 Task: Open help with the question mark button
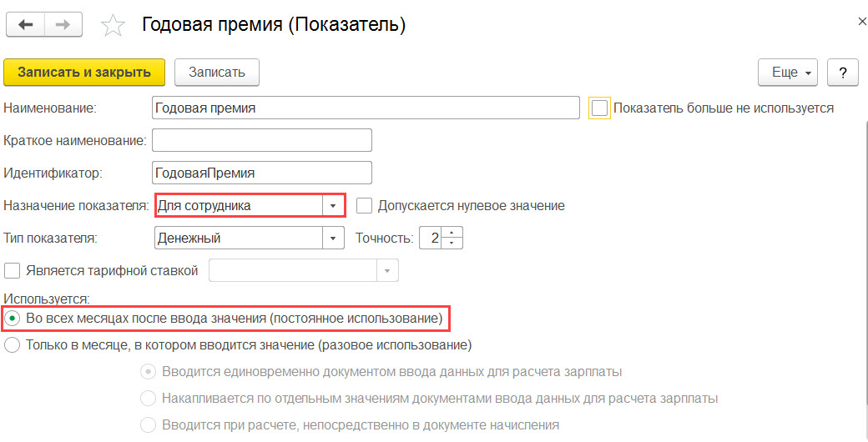coord(842,73)
